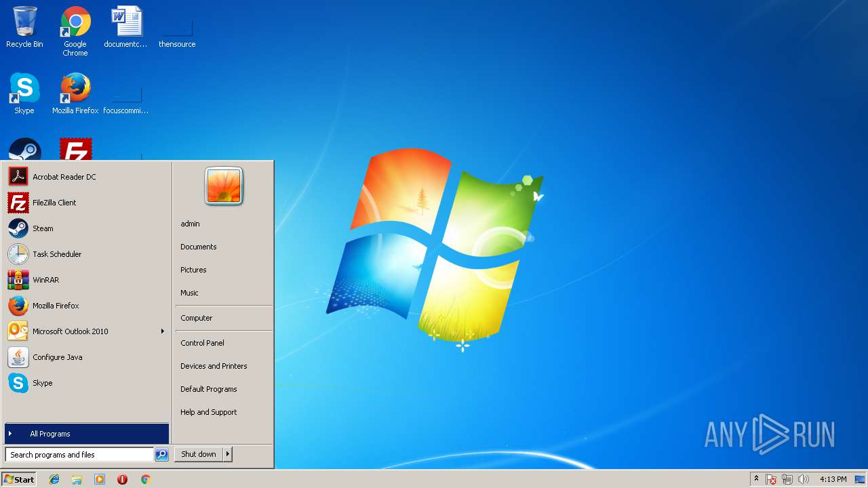Image resolution: width=868 pixels, height=488 pixels.
Task: Open Devices and Printers
Action: 223,366
